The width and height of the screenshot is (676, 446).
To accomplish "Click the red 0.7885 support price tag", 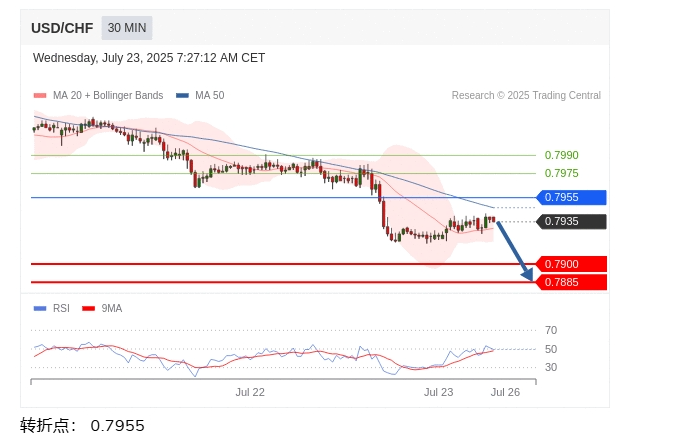I will (x=571, y=282).
